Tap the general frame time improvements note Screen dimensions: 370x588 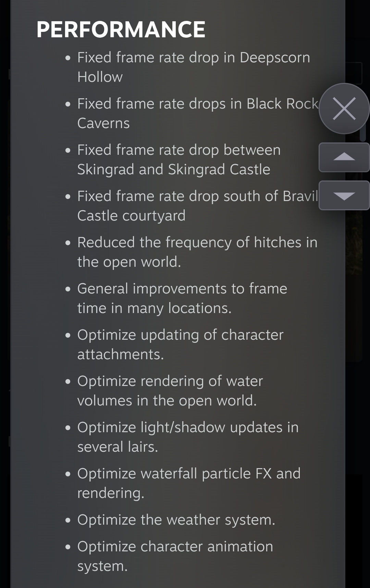pyautogui.click(x=182, y=298)
